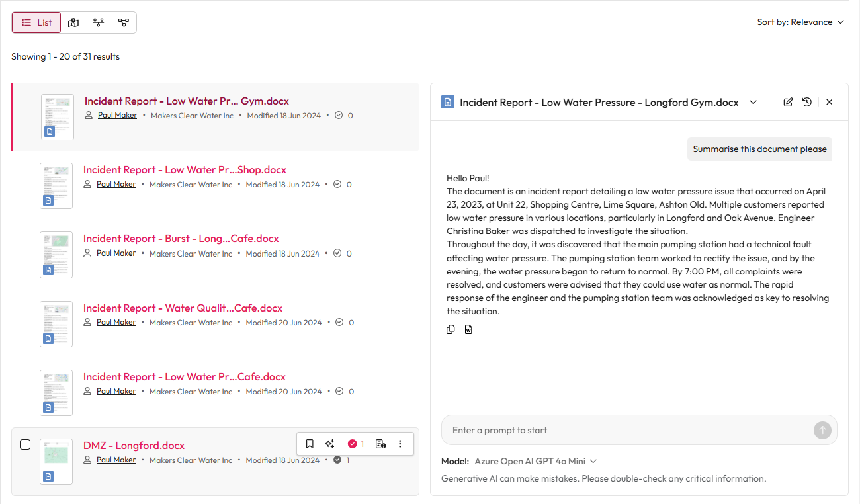Click the 'Enter a prompt to start' field
Image resolution: width=860 pixels, height=504 pixels.
click(625, 430)
